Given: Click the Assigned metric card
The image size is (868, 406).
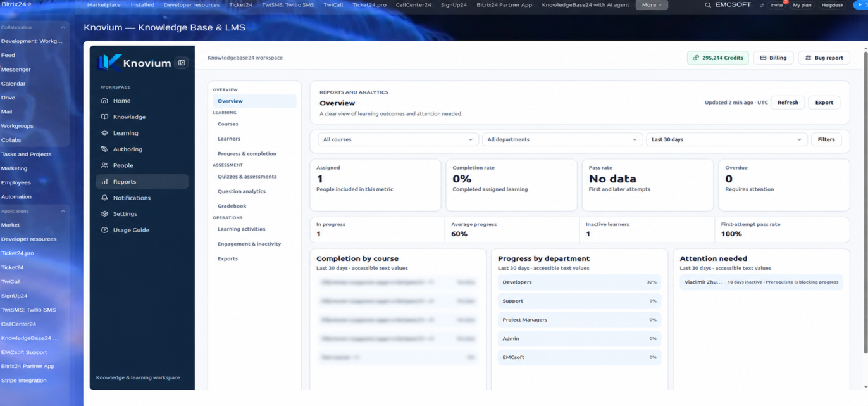Looking at the screenshot, I should [x=375, y=185].
